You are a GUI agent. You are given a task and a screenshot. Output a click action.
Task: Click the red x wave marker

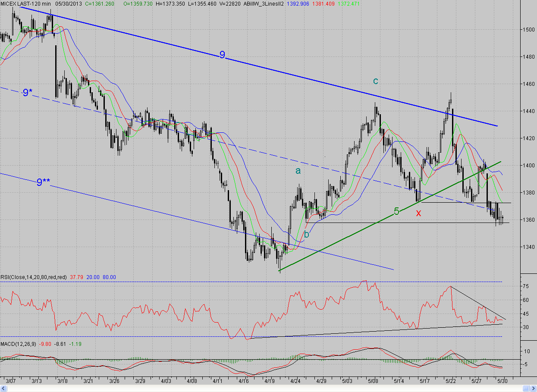(x=418, y=213)
